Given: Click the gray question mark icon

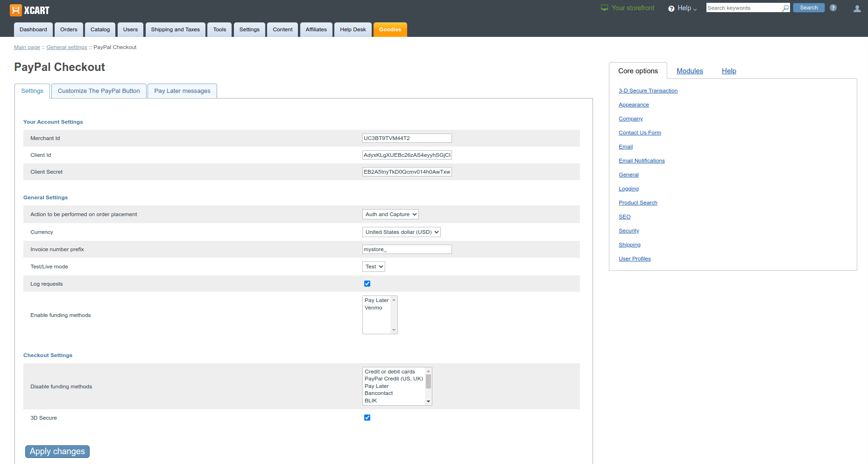Looking at the screenshot, I should (x=833, y=8).
